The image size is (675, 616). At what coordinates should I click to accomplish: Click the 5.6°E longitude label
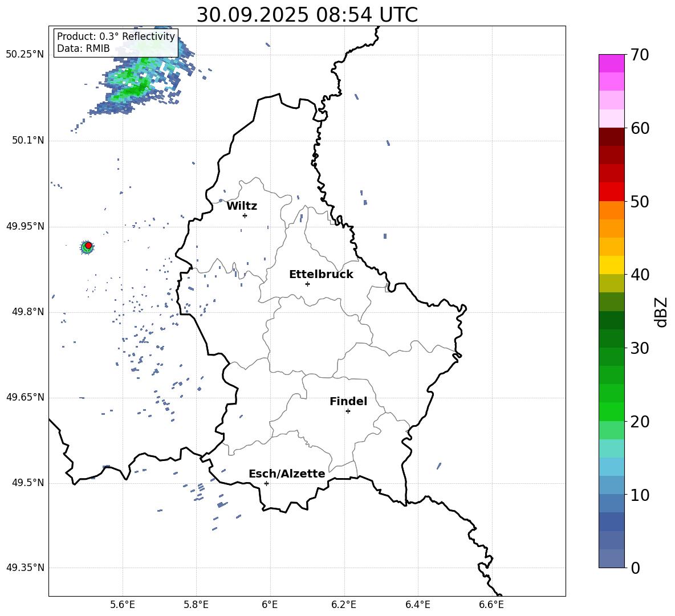[x=123, y=605]
